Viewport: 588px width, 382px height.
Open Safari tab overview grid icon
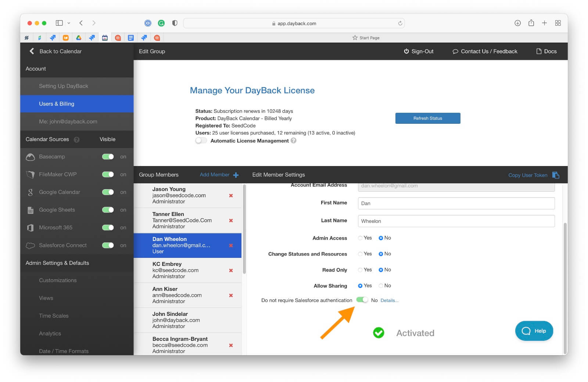[558, 23]
